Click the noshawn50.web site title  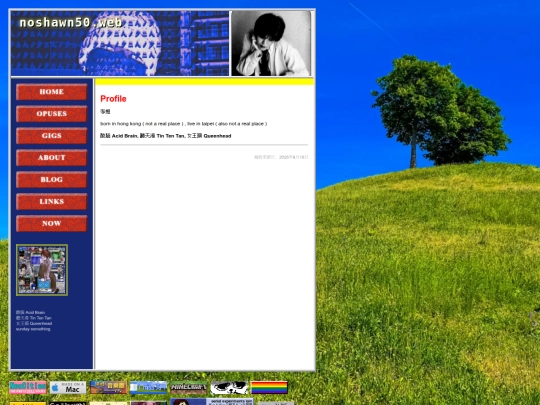pos(71,23)
